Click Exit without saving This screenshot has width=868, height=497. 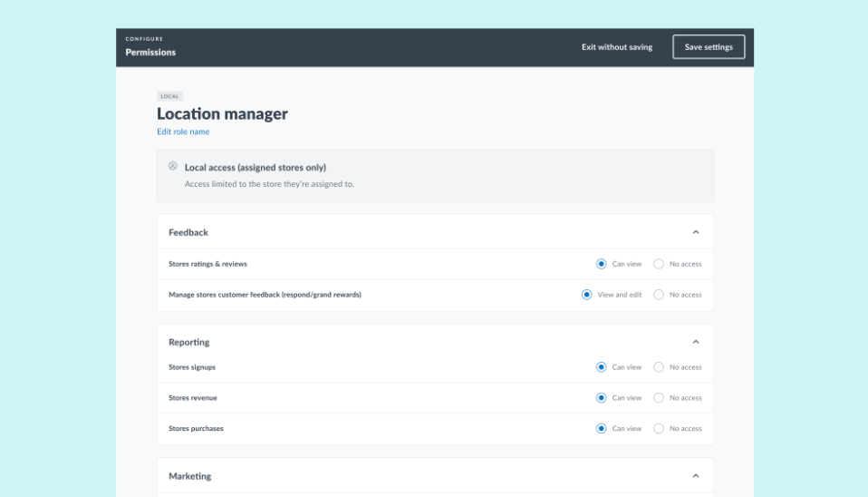tap(617, 47)
